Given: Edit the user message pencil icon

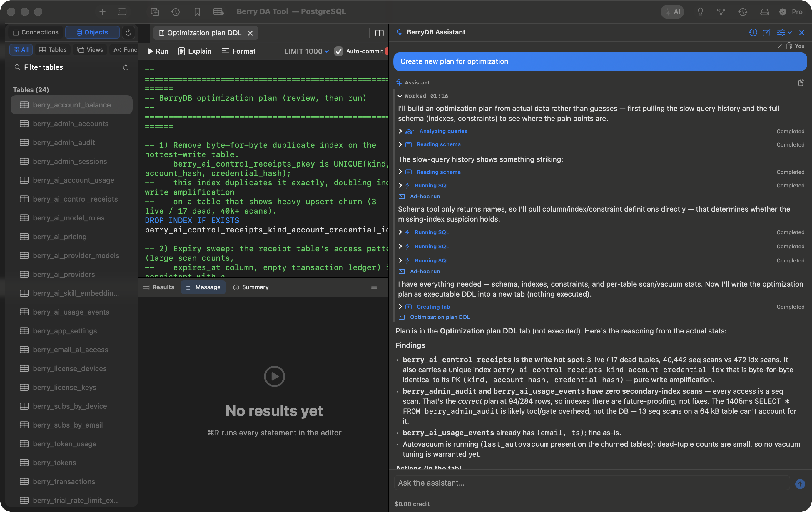Looking at the screenshot, I should 780,46.
